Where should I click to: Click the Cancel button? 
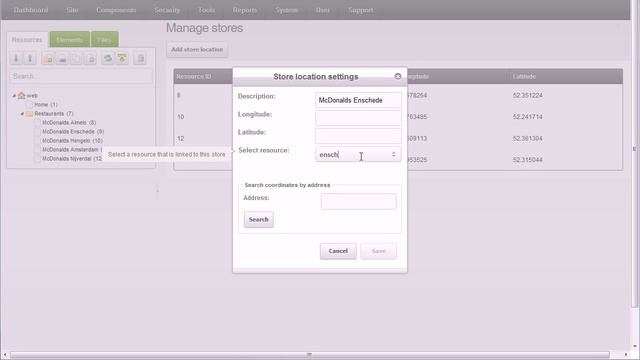pos(338,251)
